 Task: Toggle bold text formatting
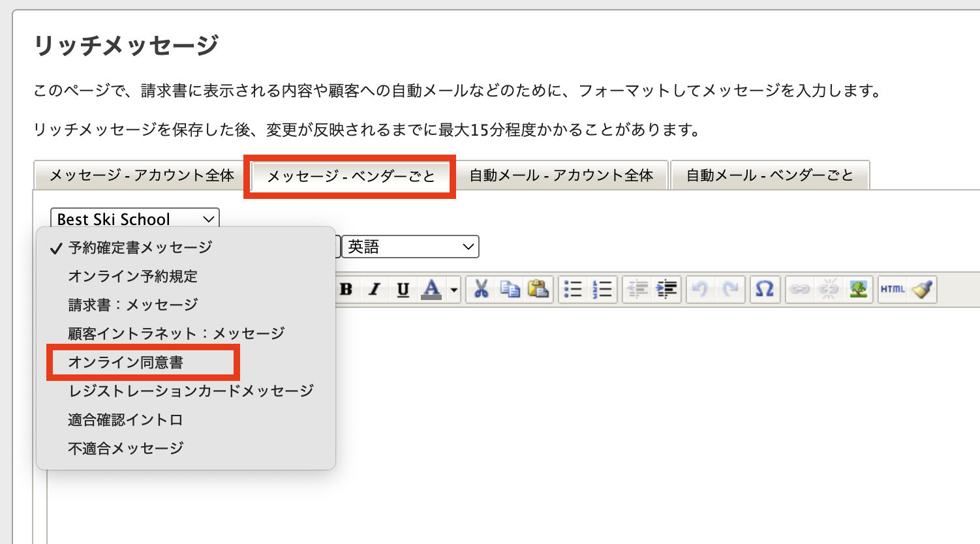[x=346, y=289]
